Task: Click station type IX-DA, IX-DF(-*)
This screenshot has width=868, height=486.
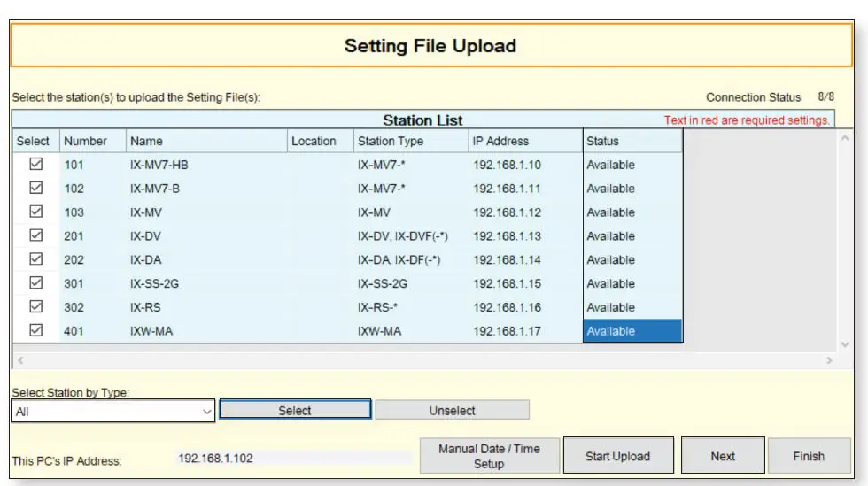Action: point(399,260)
